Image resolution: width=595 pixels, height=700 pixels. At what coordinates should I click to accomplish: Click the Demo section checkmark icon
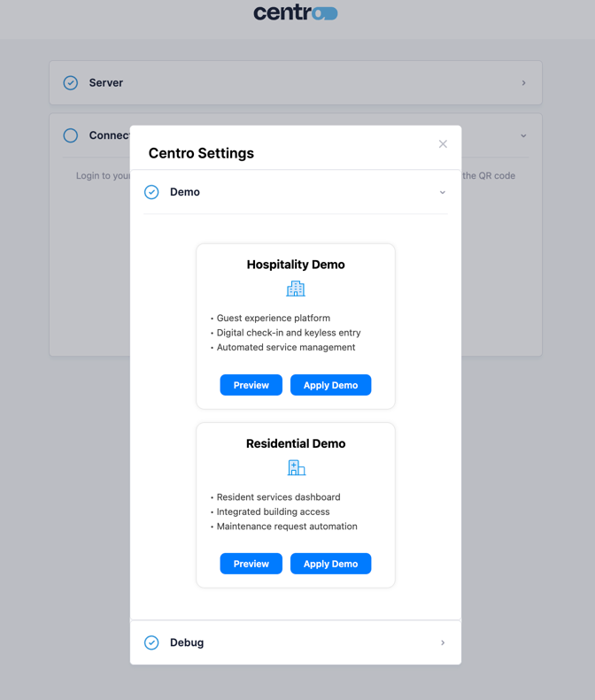coord(151,192)
